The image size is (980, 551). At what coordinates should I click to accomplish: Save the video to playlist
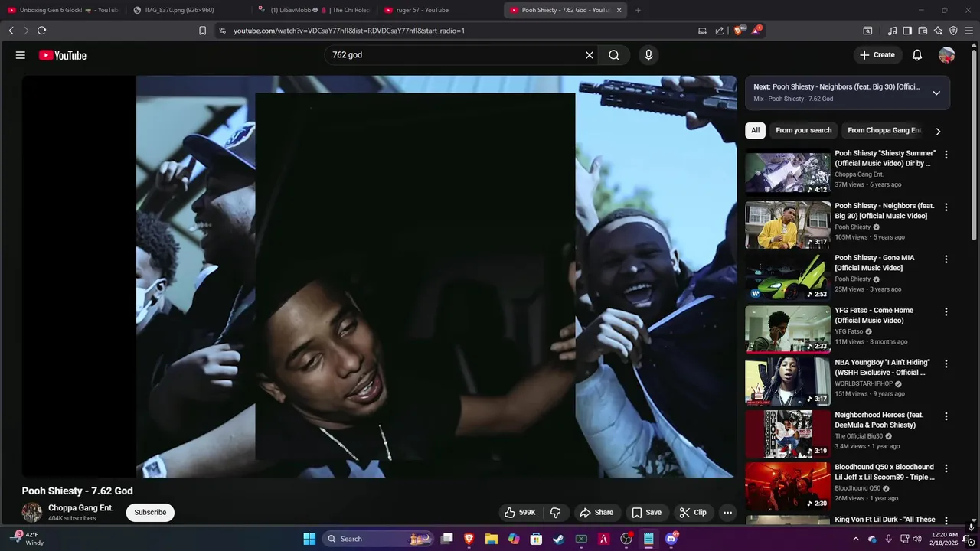646,513
